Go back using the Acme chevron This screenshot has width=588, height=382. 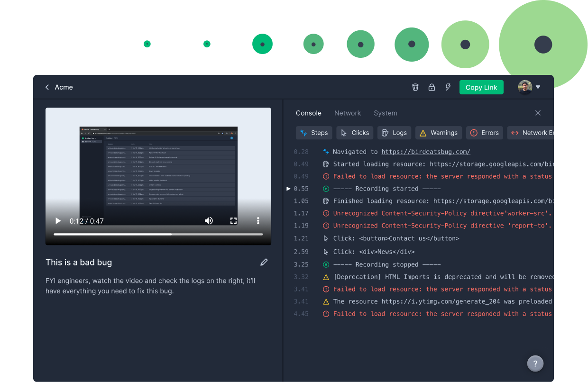(47, 87)
